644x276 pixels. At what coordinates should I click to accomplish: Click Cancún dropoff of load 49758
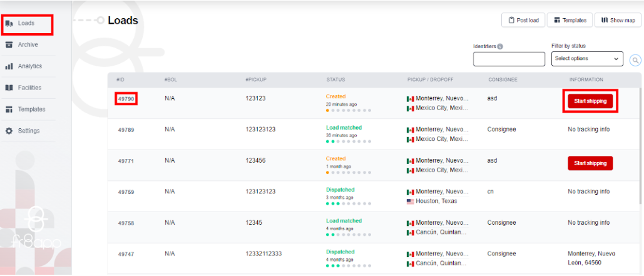(442, 232)
